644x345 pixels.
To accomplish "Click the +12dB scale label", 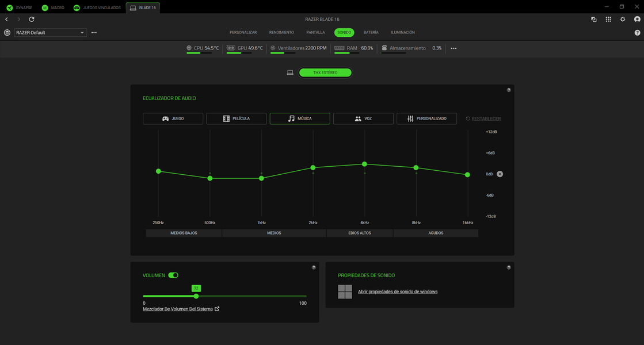I will point(491,132).
